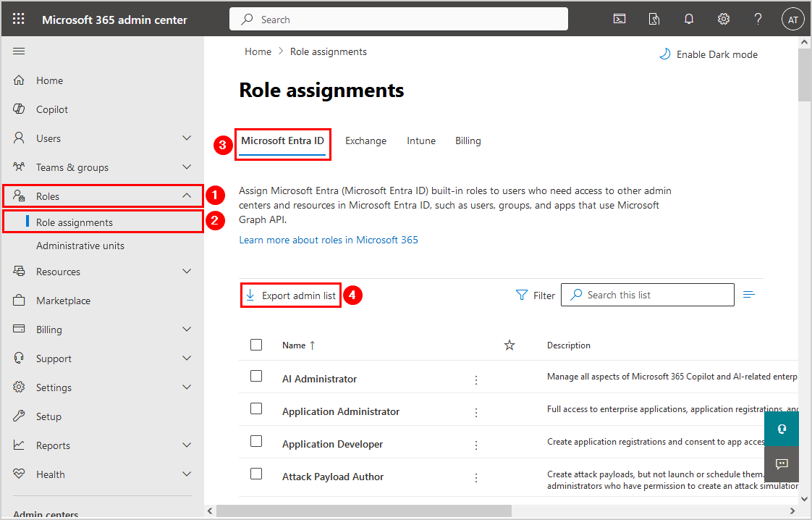The height and width of the screenshot is (520, 812).
Task: Open the list view options icon
Action: [749, 295]
